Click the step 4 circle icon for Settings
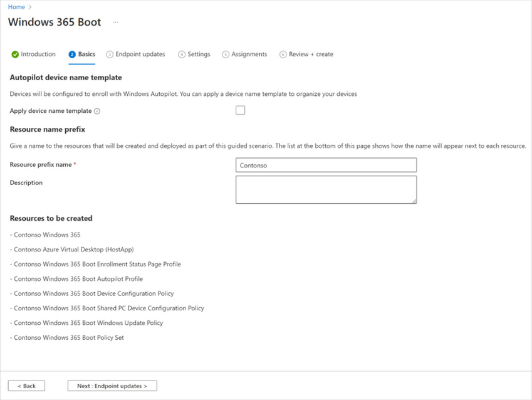Image resolution: width=532 pixels, height=400 pixels. (182, 55)
